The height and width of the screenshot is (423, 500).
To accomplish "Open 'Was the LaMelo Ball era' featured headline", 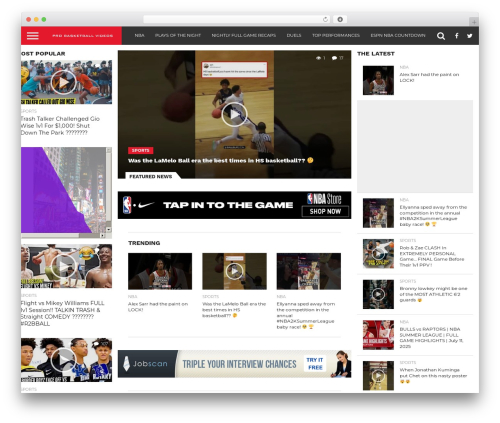I will click(220, 160).
